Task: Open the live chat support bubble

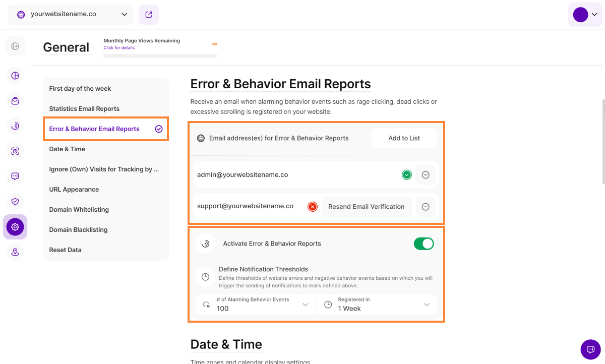Action: pyautogui.click(x=590, y=349)
